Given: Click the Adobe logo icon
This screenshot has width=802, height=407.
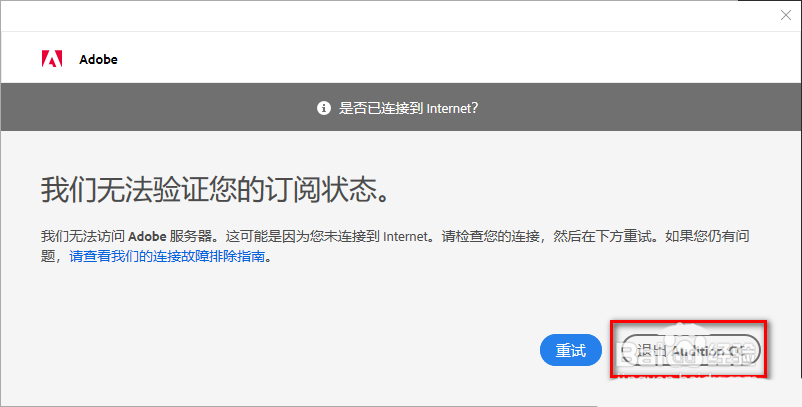Looking at the screenshot, I should click(52, 59).
